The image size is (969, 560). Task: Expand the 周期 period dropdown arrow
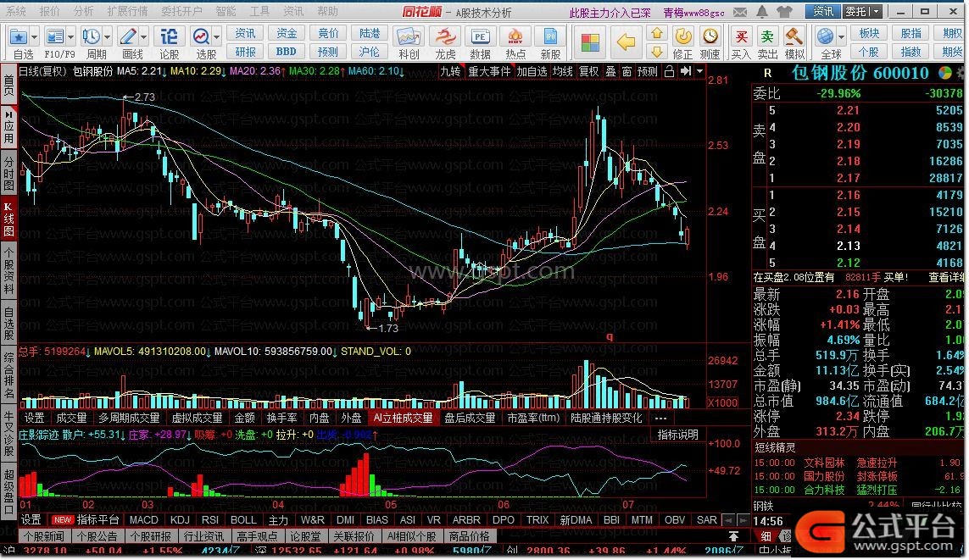tap(107, 37)
